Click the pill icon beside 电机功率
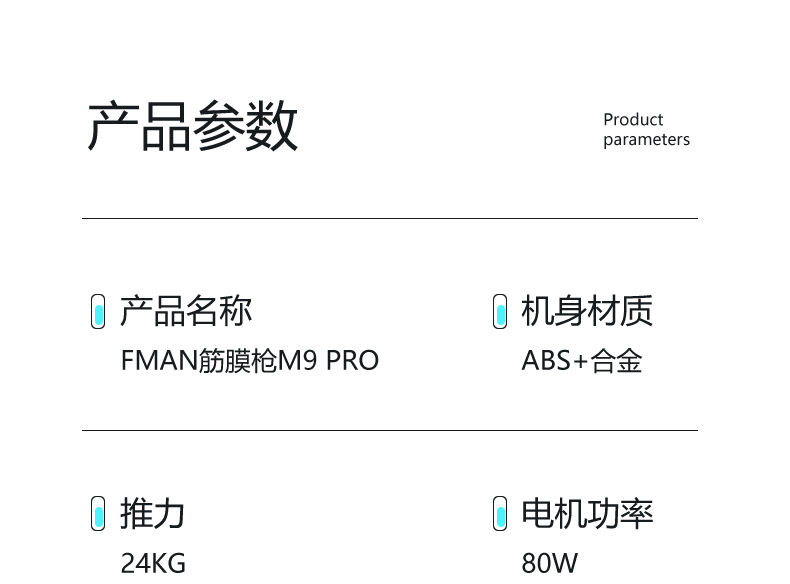Screen dimensions: 790x584 (x=500, y=513)
